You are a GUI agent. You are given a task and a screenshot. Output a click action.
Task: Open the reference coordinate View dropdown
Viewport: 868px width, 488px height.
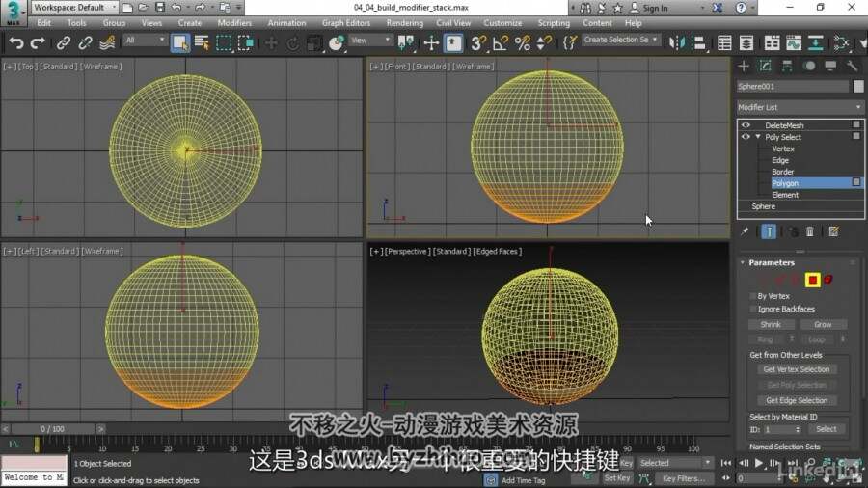point(370,41)
